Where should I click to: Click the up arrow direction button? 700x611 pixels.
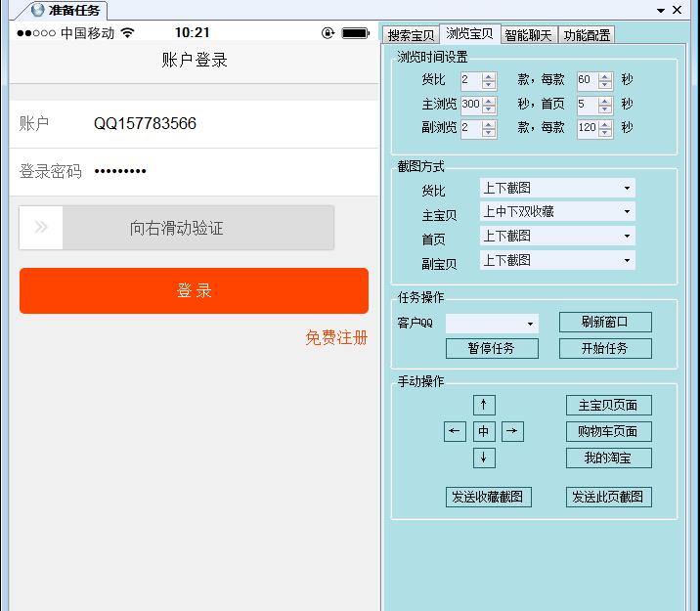pyautogui.click(x=484, y=405)
